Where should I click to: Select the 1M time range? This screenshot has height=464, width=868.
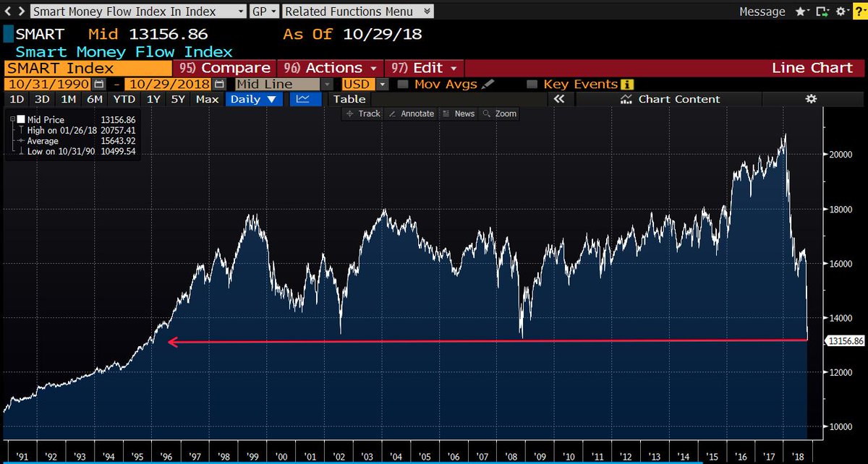tap(68, 99)
